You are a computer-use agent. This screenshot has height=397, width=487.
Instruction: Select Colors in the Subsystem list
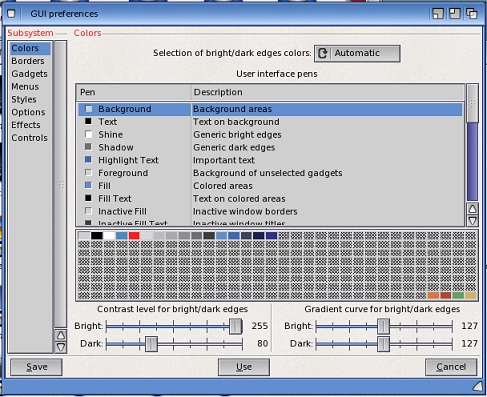pos(30,48)
